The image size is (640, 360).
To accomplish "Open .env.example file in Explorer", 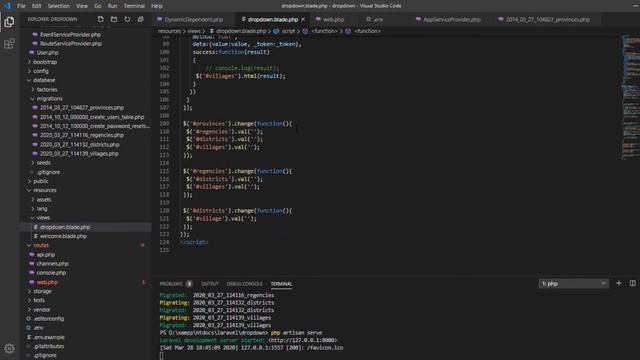I will [x=49, y=337].
